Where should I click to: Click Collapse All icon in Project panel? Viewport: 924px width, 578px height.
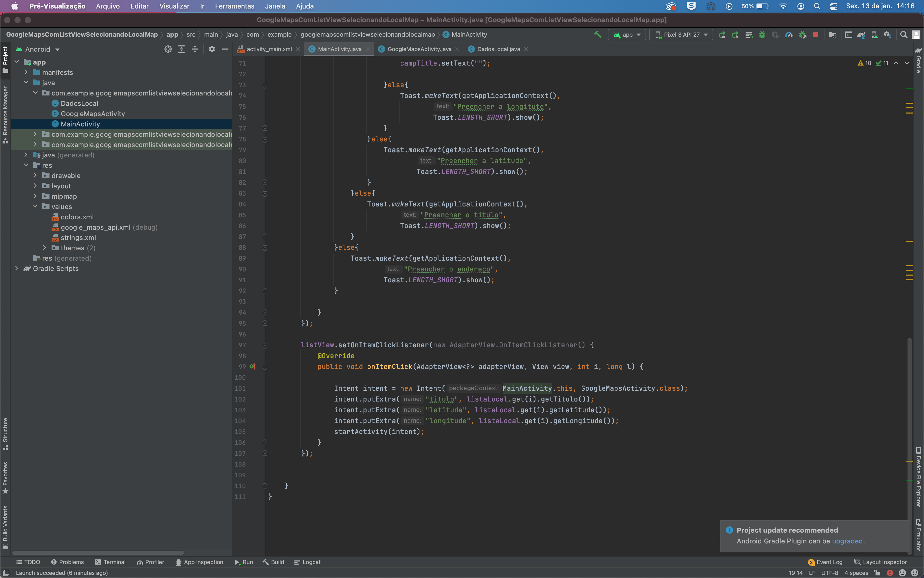195,49
